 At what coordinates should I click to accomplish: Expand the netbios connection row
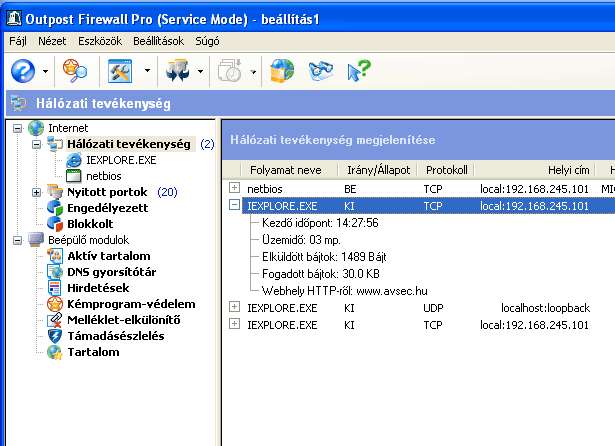pyautogui.click(x=234, y=188)
